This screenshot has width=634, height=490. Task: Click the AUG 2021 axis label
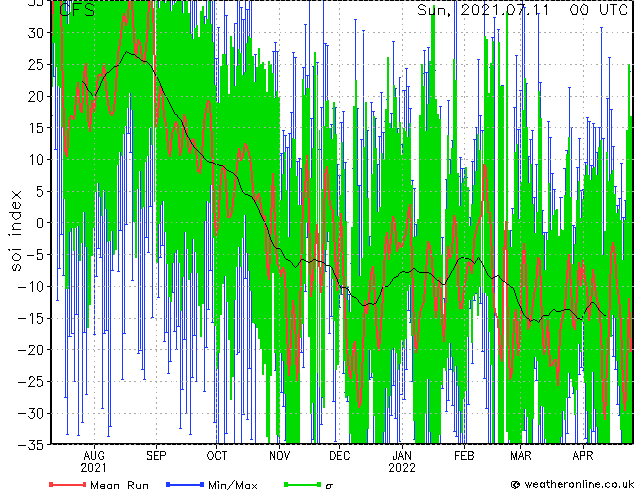(94, 462)
